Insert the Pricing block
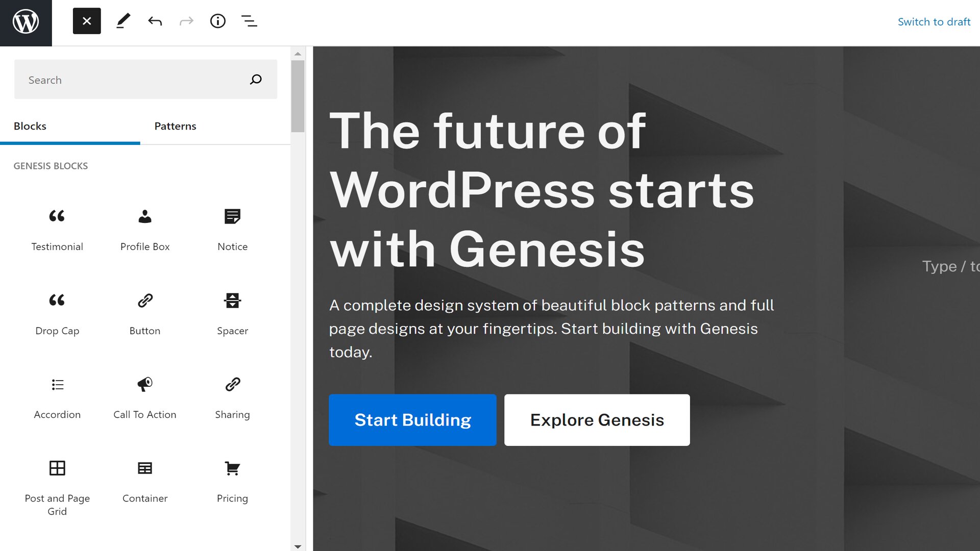Image resolution: width=980 pixels, height=551 pixels. coord(232,482)
